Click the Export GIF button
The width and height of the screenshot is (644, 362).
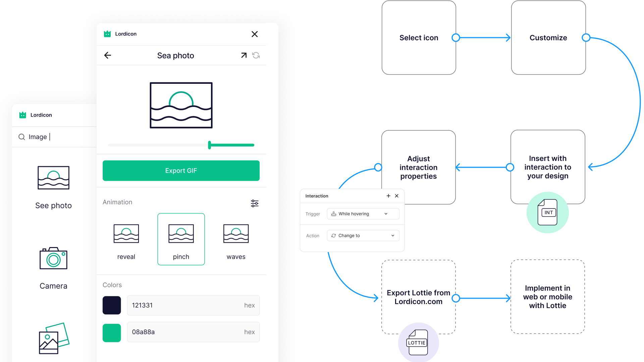[181, 171]
